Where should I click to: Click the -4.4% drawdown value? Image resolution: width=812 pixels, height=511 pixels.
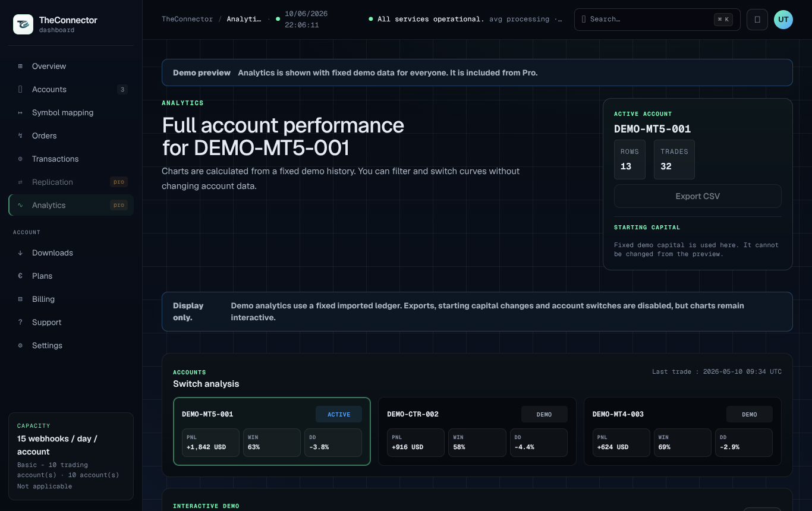click(x=524, y=447)
